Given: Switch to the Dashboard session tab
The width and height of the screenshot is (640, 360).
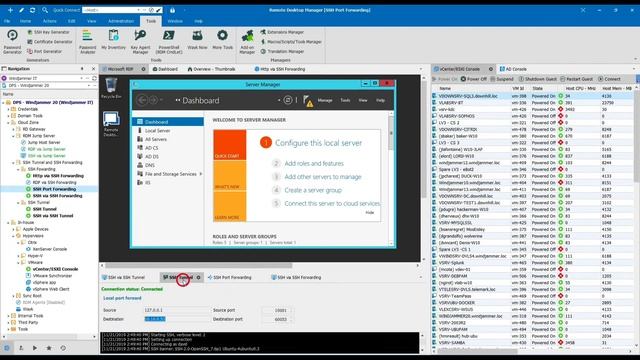Looking at the screenshot, I should pos(165,69).
